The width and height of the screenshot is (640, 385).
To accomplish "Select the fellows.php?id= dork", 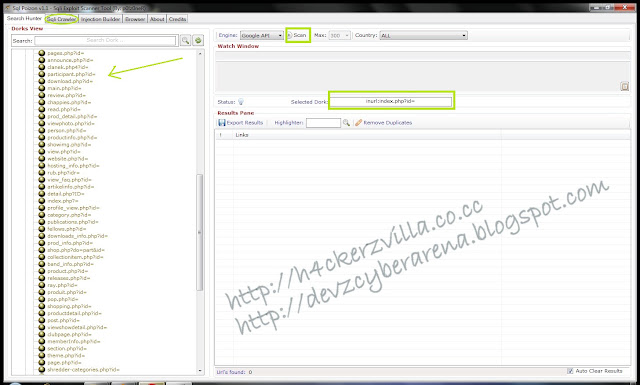I will [x=67, y=229].
